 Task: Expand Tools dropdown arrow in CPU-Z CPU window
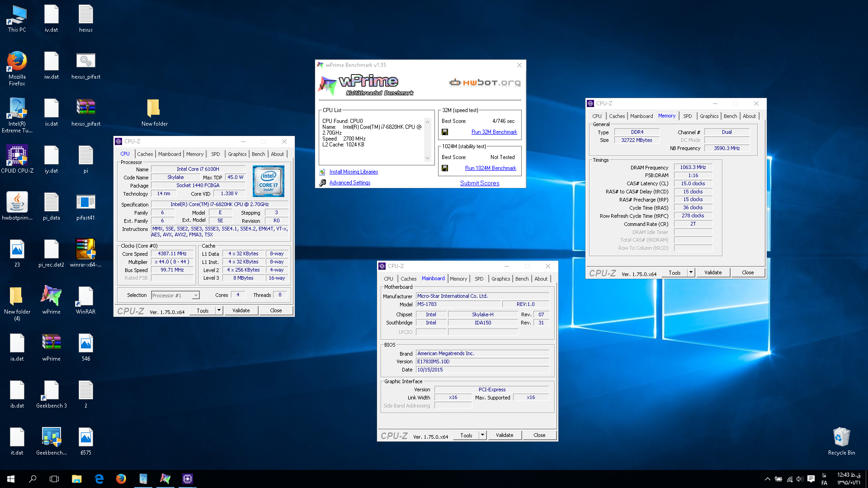pos(219,310)
